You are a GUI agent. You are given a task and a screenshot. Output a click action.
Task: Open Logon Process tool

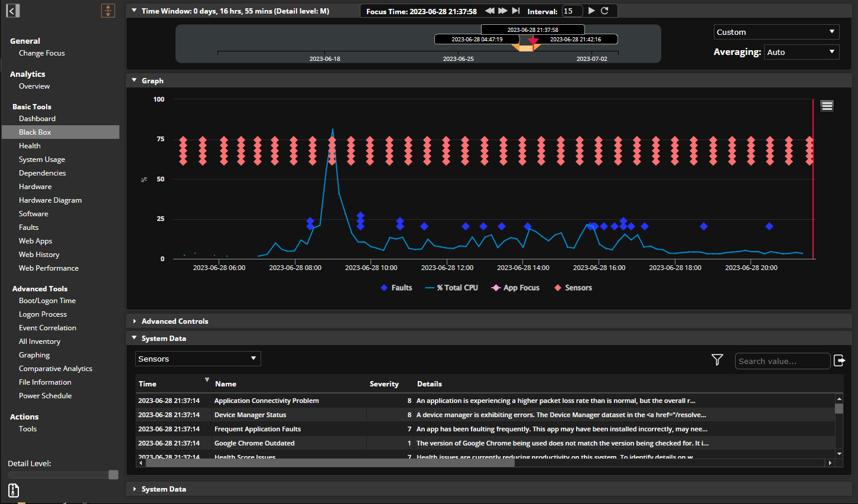point(43,314)
